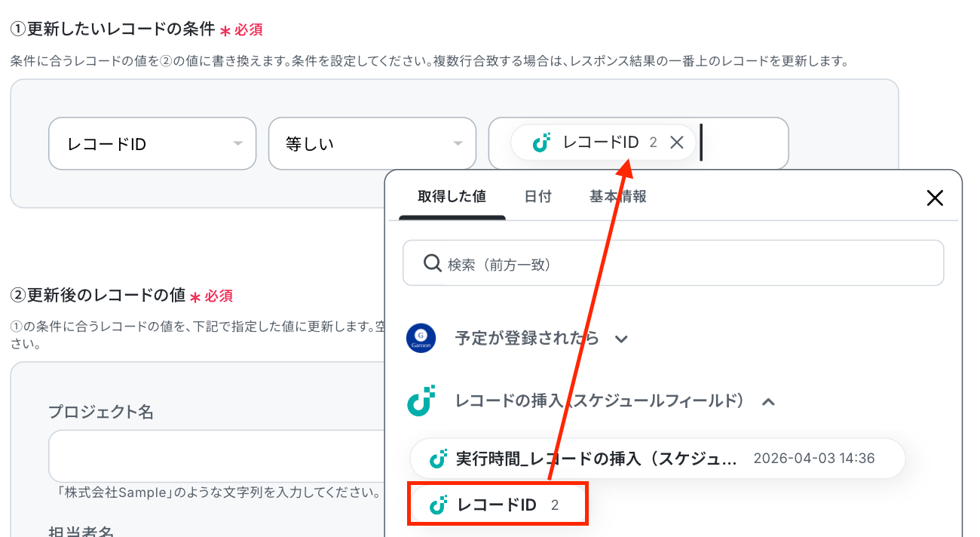Click the logo inside the レコードID chip

(x=541, y=143)
